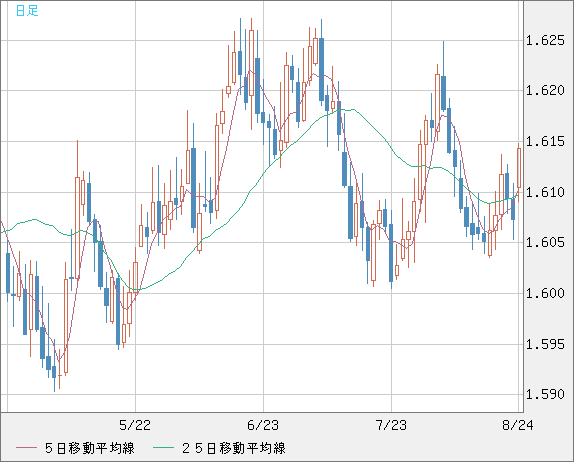The width and height of the screenshot is (574, 462).
Task: Click the 25日移動平均線 legend label
Action: pos(234,448)
